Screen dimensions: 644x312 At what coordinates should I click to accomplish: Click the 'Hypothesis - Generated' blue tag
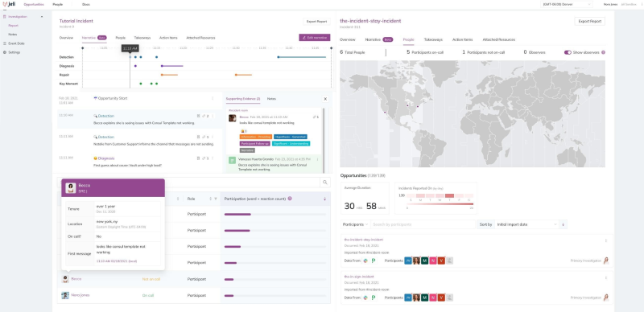point(291,137)
